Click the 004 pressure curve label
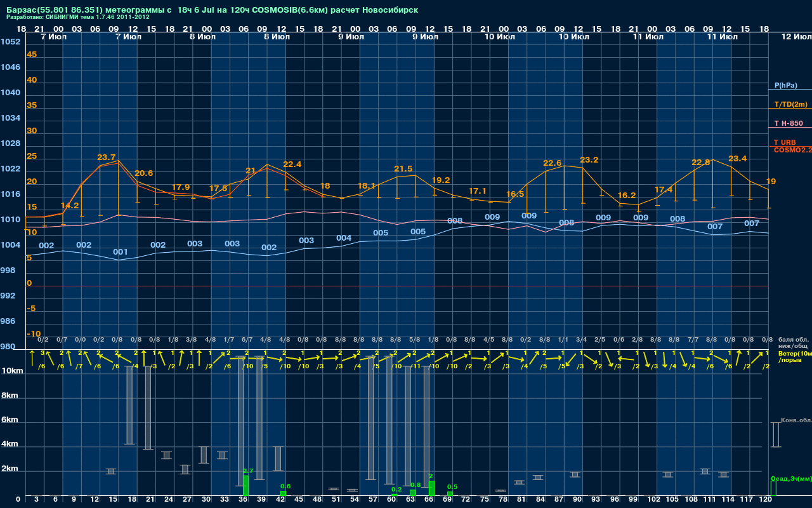The width and height of the screenshot is (812, 508). click(x=344, y=238)
